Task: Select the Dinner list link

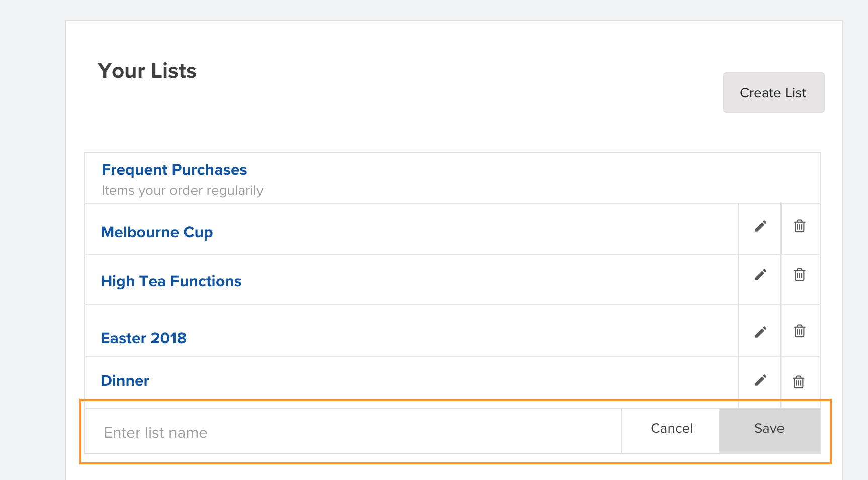Action: coord(125,381)
